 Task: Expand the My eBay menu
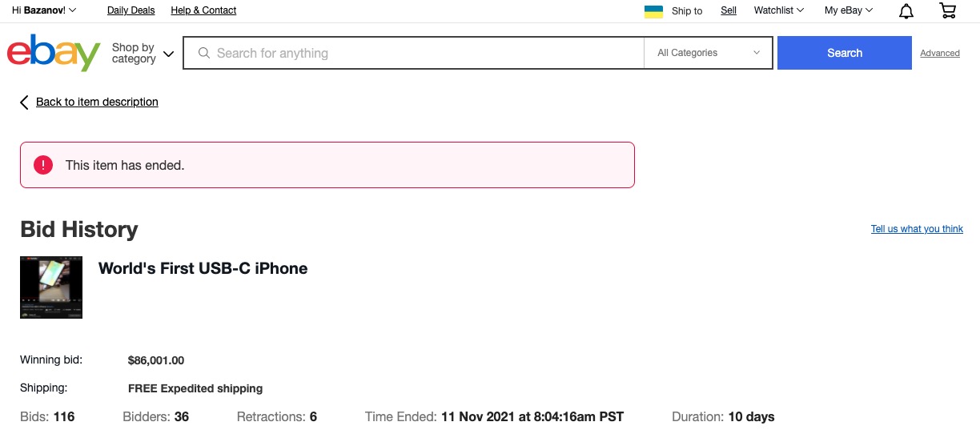[849, 10]
